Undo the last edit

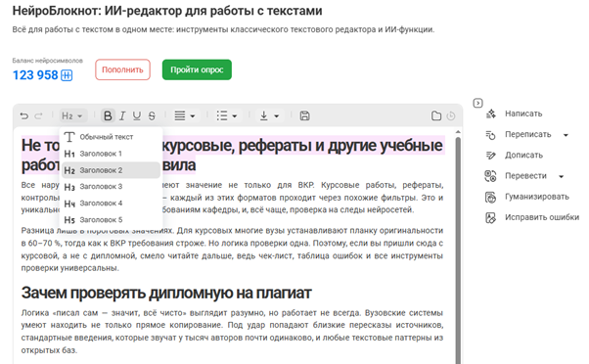pyautogui.click(x=24, y=115)
